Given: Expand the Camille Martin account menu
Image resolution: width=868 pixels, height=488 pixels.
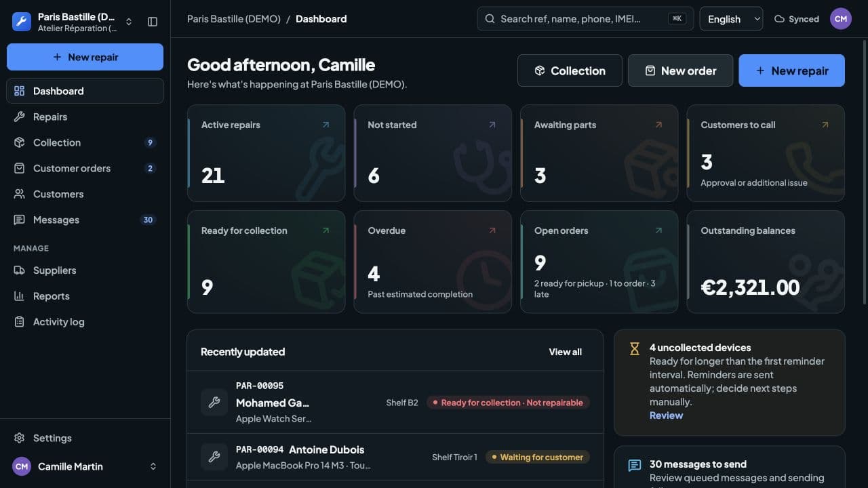Looking at the screenshot, I should 85,466.
